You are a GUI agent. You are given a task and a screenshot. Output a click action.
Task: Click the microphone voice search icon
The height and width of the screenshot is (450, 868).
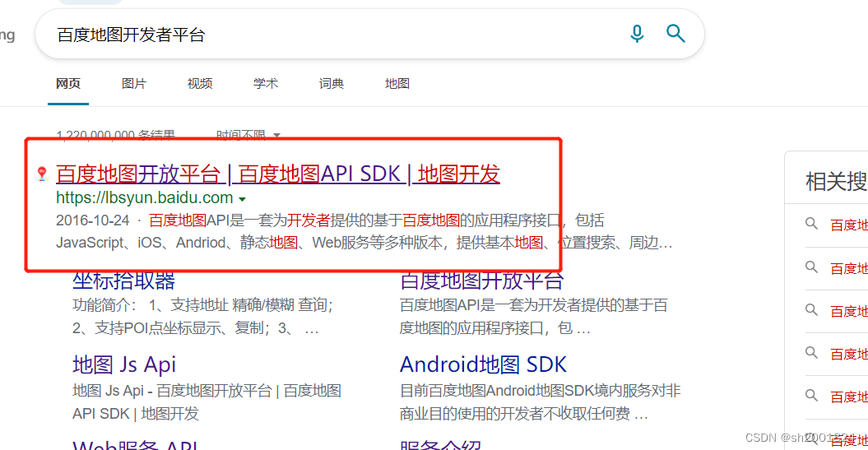(x=637, y=34)
